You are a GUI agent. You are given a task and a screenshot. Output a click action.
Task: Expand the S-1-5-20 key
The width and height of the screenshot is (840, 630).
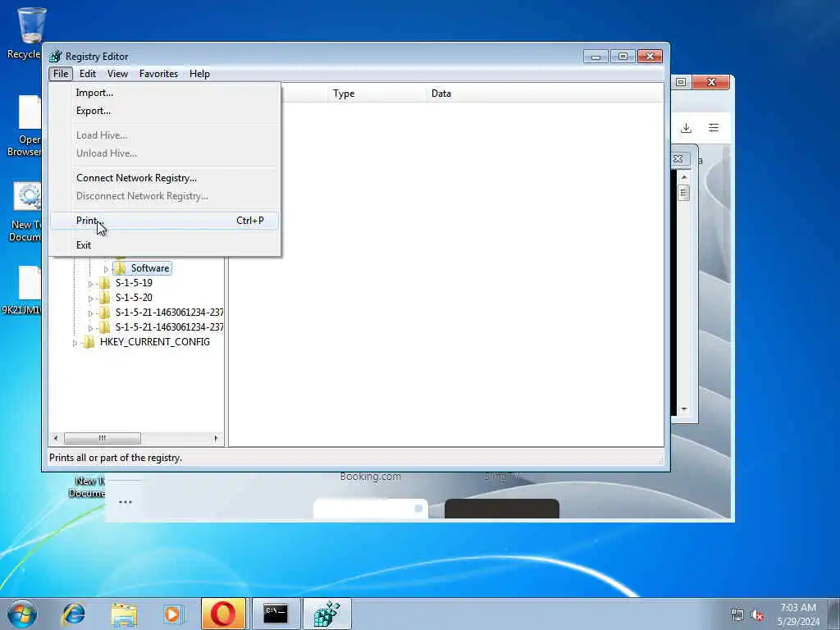tap(90, 298)
